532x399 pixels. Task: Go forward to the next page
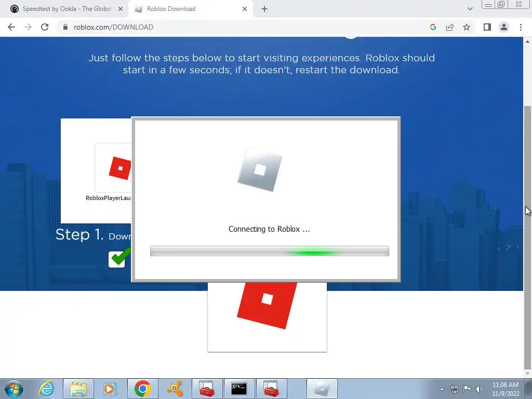coord(28,27)
